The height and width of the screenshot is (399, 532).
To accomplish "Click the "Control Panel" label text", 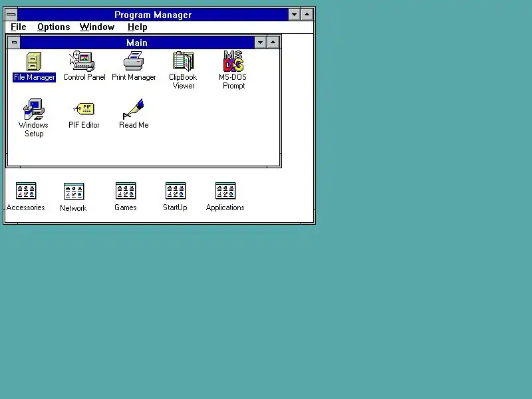I will (x=84, y=77).
